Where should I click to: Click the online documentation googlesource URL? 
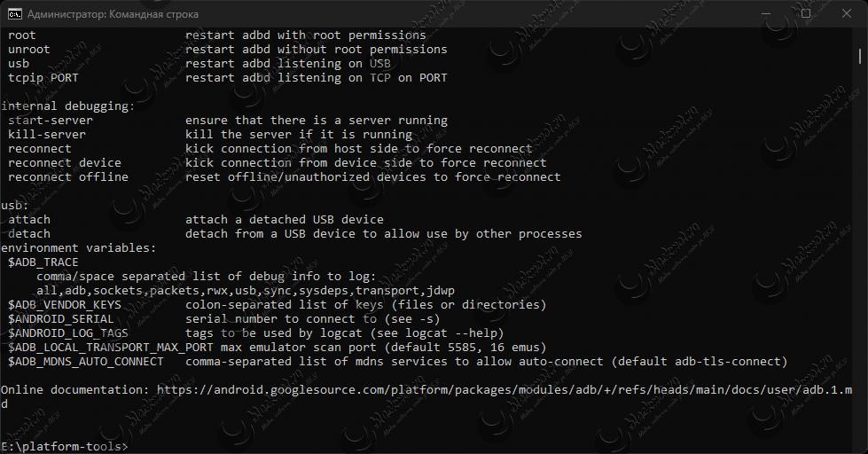point(504,390)
